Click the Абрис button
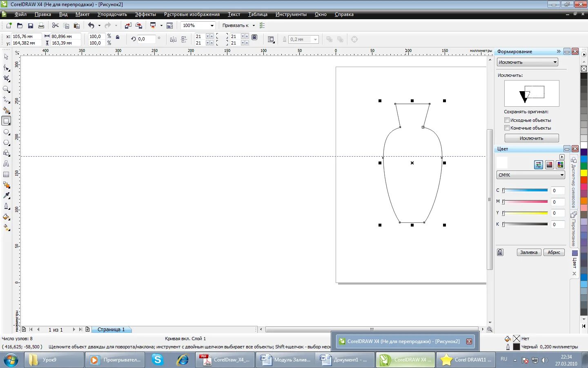This screenshot has width=588, height=368. pos(554,252)
